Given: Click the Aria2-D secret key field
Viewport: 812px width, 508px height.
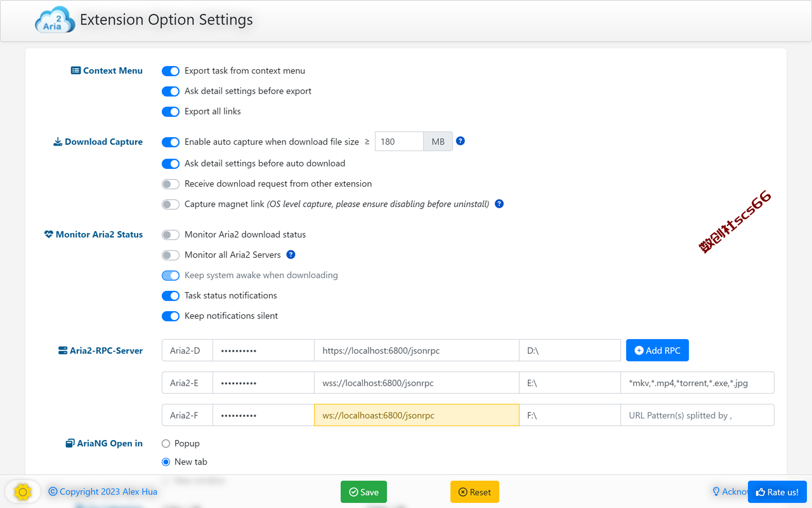Looking at the screenshot, I should coord(263,351).
